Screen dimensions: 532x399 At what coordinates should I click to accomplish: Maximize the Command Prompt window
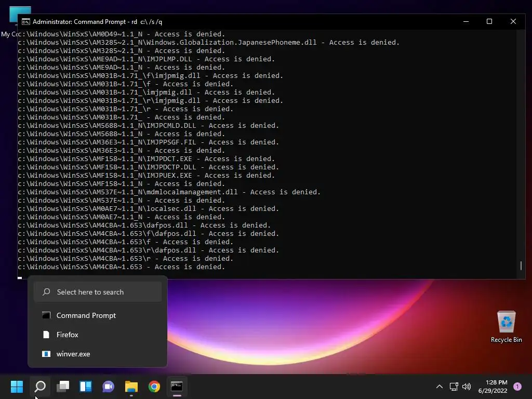click(x=489, y=21)
